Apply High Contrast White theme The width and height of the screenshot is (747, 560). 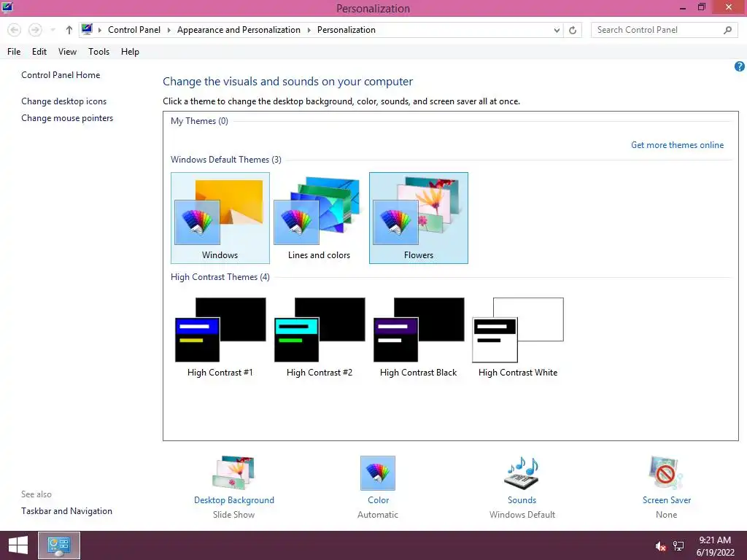[518, 337]
